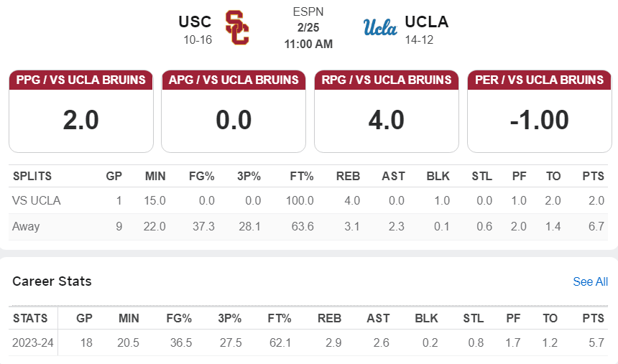Select the RPG vs UCLA Bruins card

pos(387,111)
